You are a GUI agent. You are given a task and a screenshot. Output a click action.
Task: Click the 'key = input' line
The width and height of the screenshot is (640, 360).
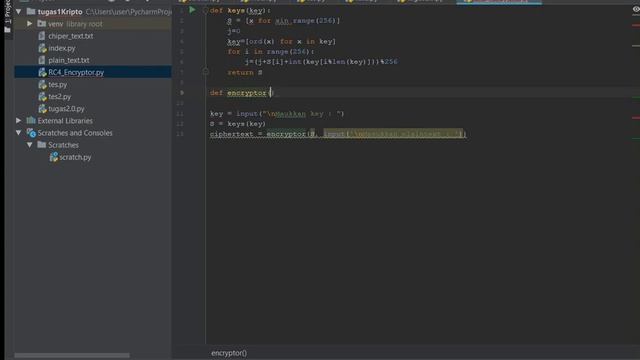pos(277,113)
